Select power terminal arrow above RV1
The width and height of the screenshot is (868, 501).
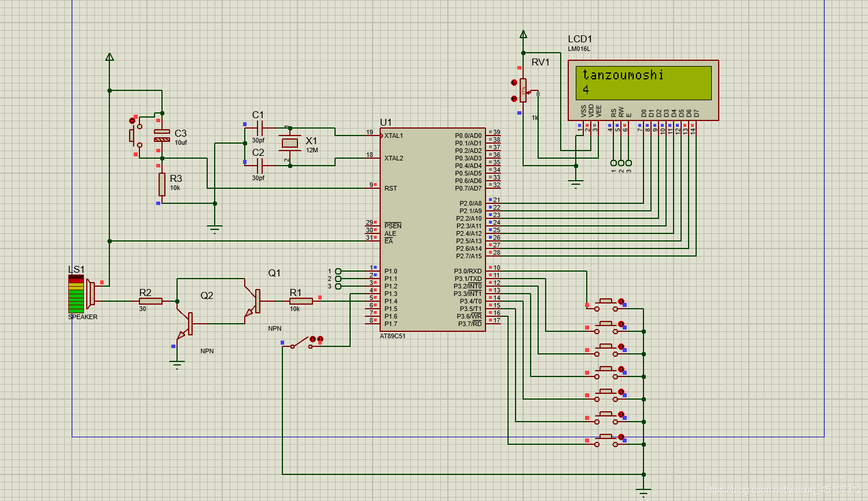(523, 34)
